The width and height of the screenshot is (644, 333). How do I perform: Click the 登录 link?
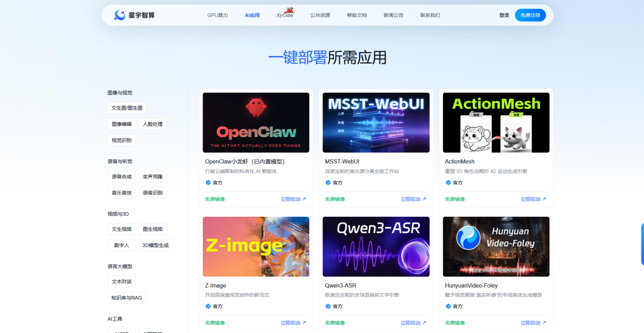pos(504,15)
